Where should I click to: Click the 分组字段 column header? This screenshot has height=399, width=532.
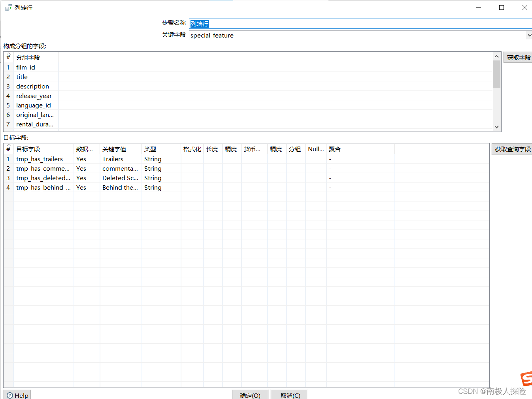coord(36,58)
